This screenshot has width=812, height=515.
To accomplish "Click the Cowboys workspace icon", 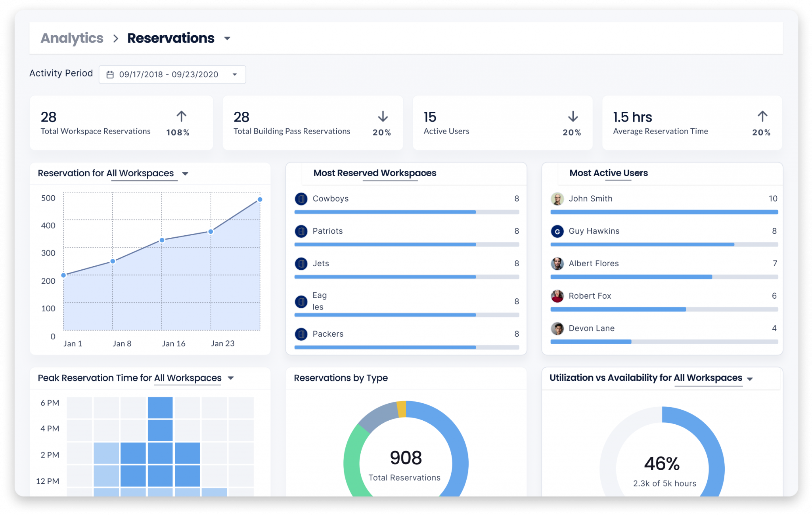I will (x=301, y=199).
